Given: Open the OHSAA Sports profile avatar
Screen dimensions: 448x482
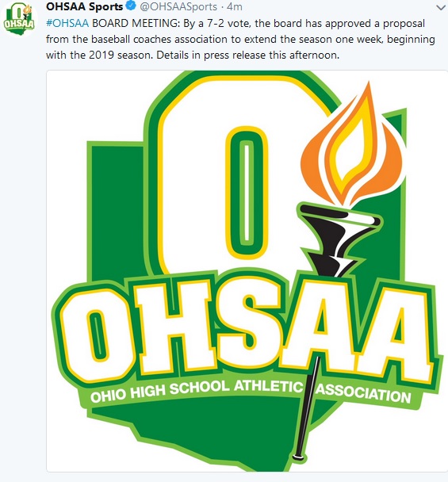Looking at the screenshot, I should [x=18, y=20].
